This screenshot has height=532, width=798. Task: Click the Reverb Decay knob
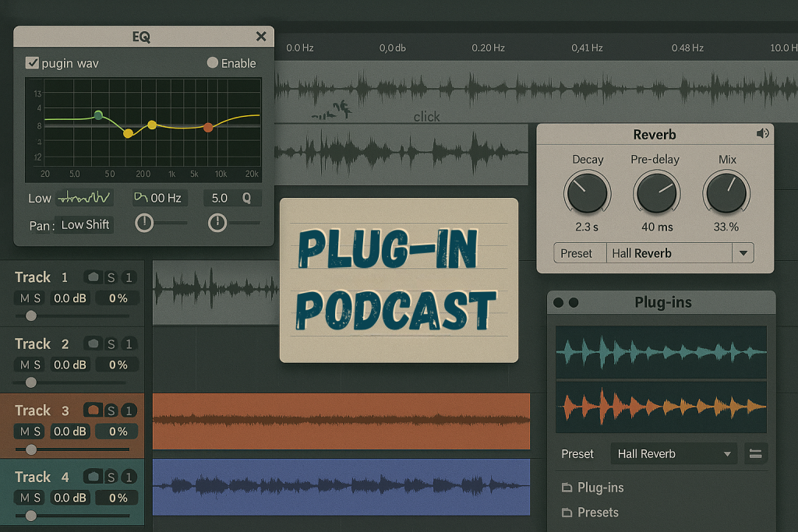pos(587,192)
